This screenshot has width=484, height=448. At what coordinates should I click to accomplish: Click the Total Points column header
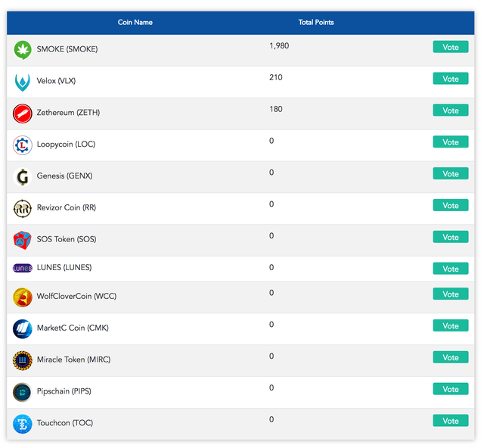point(316,22)
